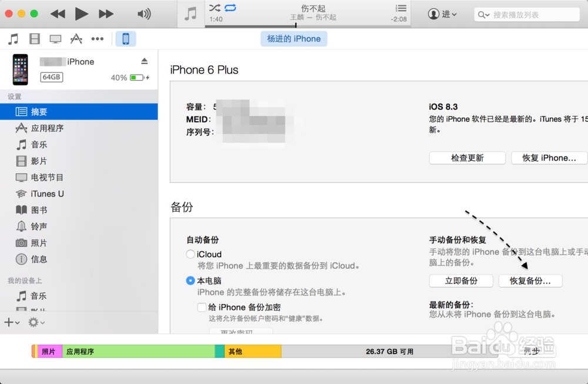588x384 pixels.
Task: Click the 64GB capacity badge
Action: (51, 77)
